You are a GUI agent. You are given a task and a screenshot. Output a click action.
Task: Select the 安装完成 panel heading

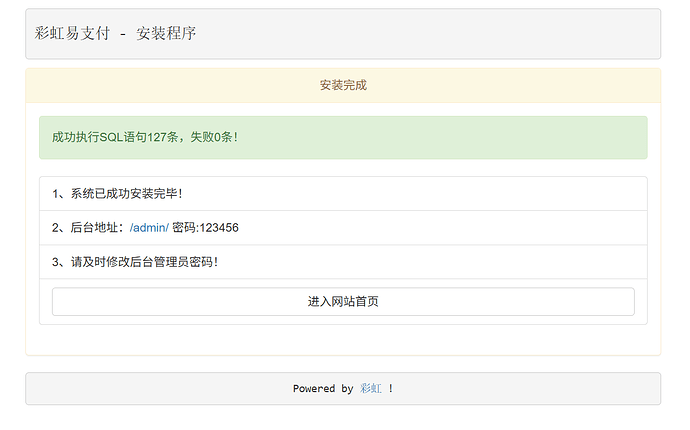(x=343, y=86)
